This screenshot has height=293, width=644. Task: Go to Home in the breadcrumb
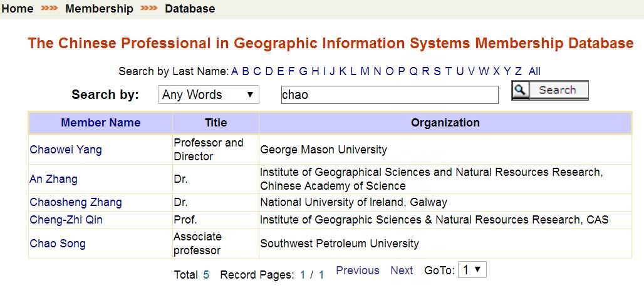coord(17,9)
